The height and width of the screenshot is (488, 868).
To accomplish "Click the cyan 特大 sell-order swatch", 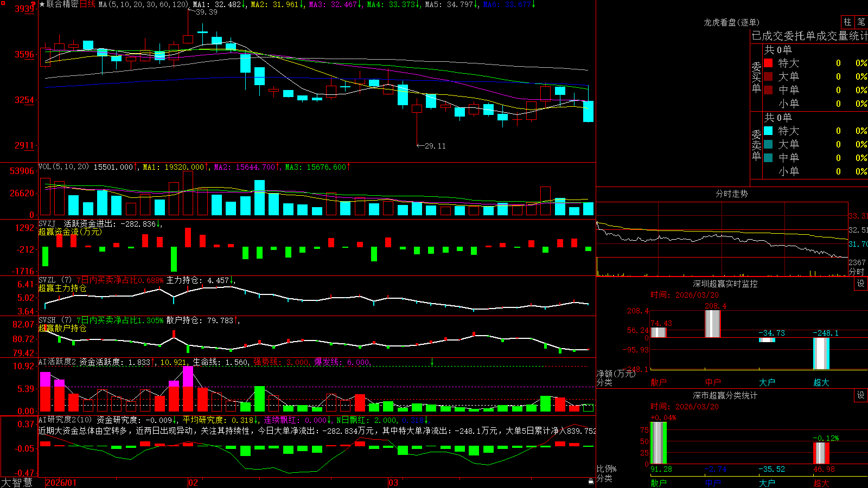I will pos(768,131).
